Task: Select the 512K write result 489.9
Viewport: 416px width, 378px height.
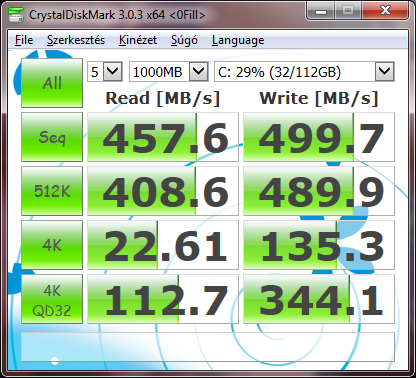Action: point(319,191)
